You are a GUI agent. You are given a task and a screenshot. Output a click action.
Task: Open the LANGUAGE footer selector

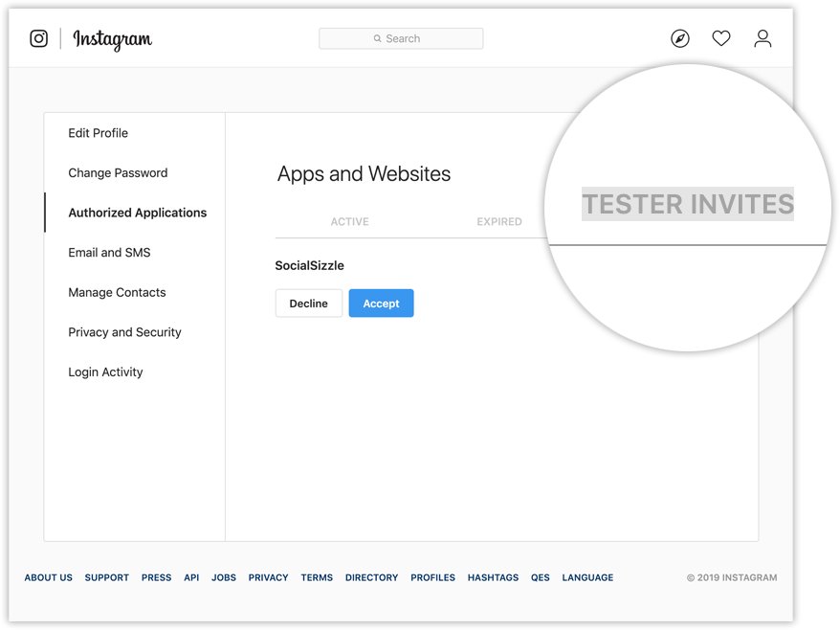tap(587, 577)
